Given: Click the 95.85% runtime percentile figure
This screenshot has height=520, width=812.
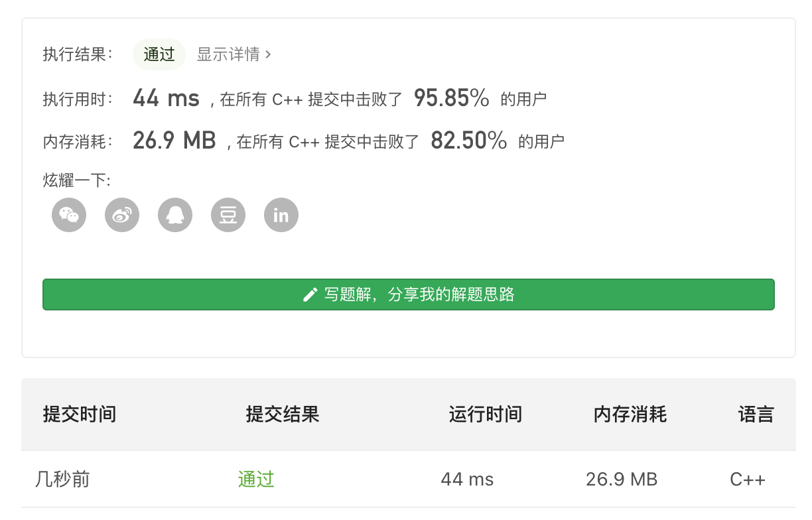Looking at the screenshot, I should [452, 98].
